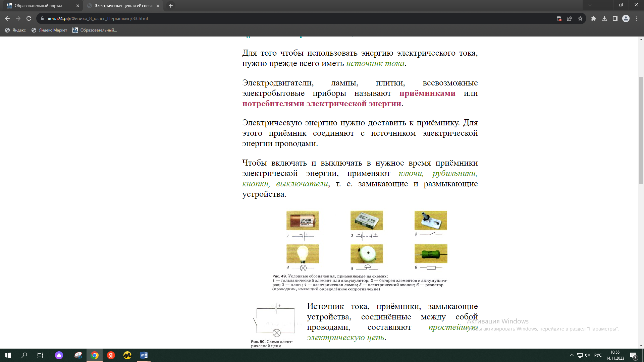Click the circuit diagram figure 50
This screenshot has height=362, width=644.
274,320
